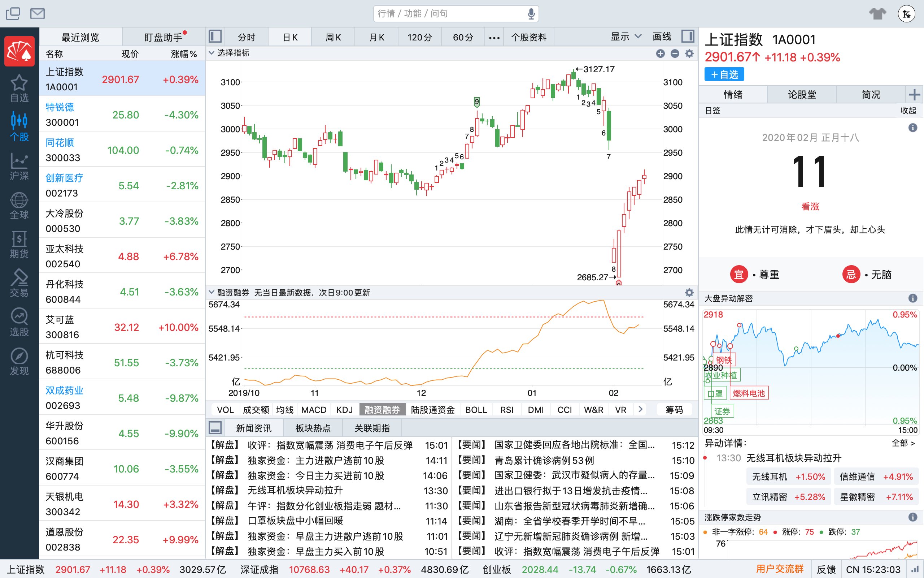Zoom in chart with plus icon
The width and height of the screenshot is (924, 578).
click(x=661, y=53)
